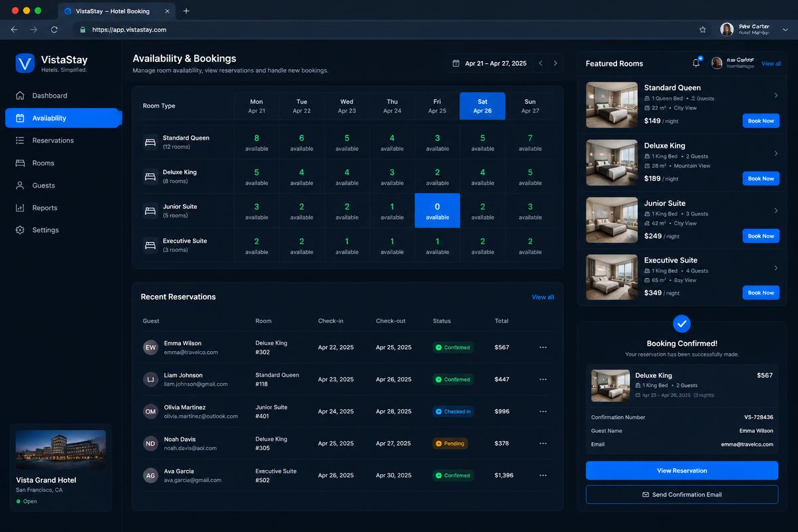Click Deluxe King thumbnail in booking confirmation

tap(610, 386)
